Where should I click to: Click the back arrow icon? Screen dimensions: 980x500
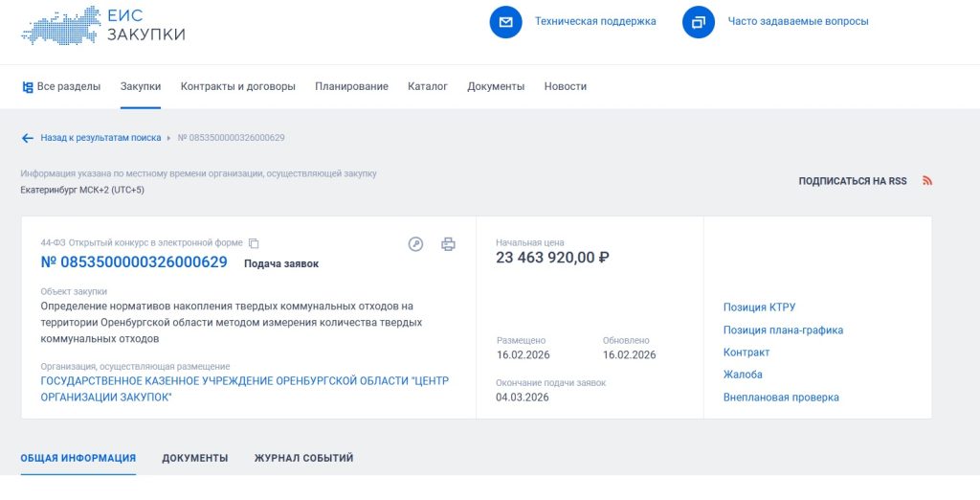click(x=28, y=138)
